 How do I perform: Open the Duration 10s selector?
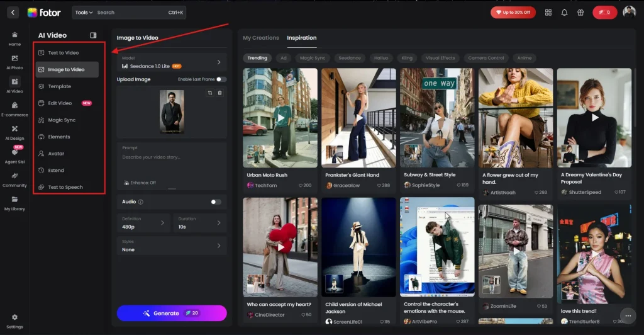[200, 223]
